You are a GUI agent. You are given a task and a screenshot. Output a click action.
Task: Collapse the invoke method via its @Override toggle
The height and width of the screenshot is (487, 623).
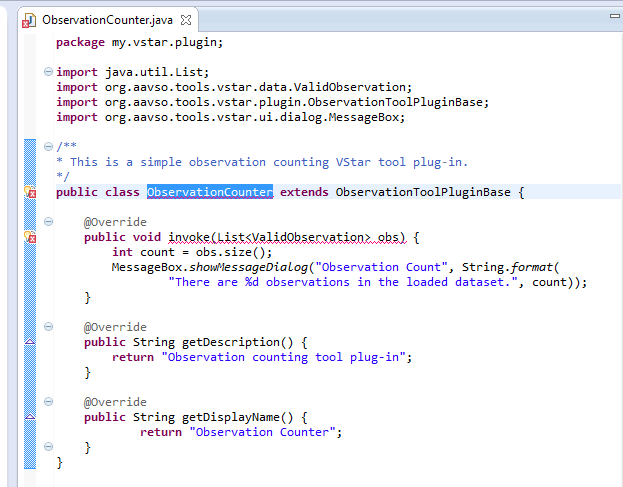point(48,222)
